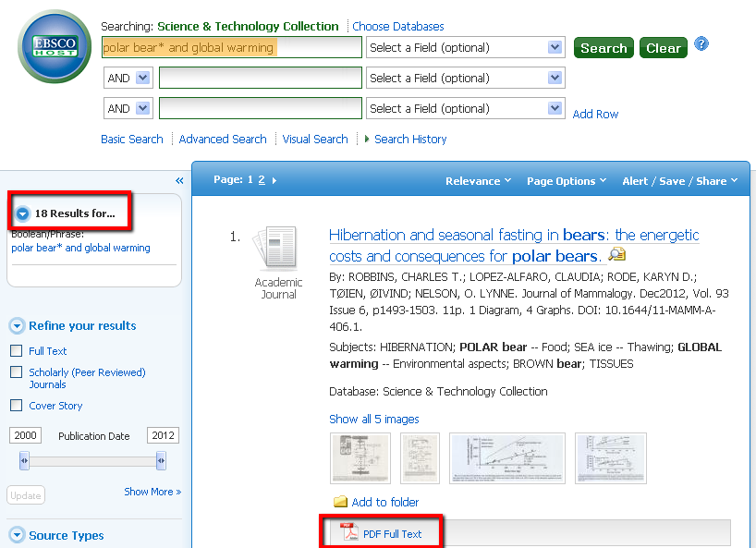
Task: Open first Select a Field dropdown
Action: (465, 48)
